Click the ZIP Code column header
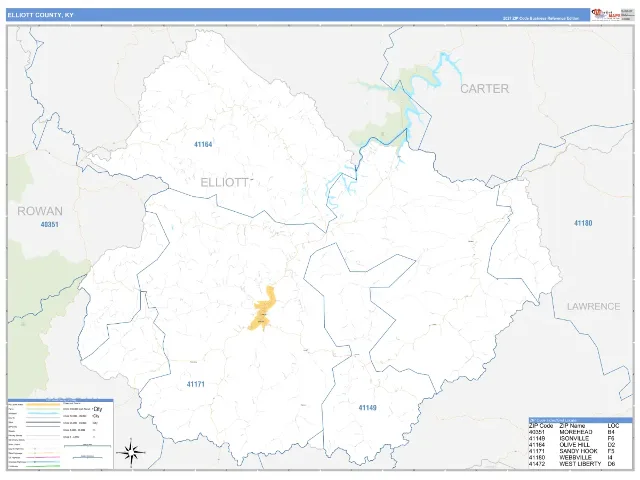Viewport: 640px width, 480px height. pyautogui.click(x=541, y=426)
